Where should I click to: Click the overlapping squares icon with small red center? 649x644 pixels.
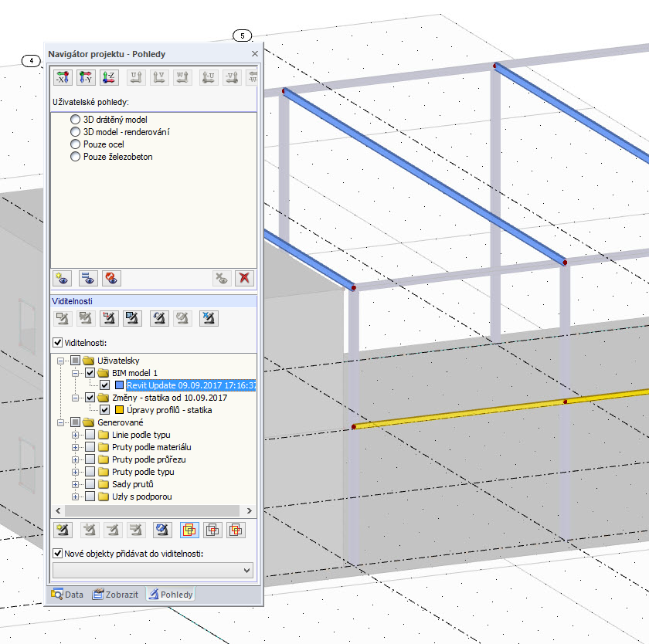click(x=212, y=530)
